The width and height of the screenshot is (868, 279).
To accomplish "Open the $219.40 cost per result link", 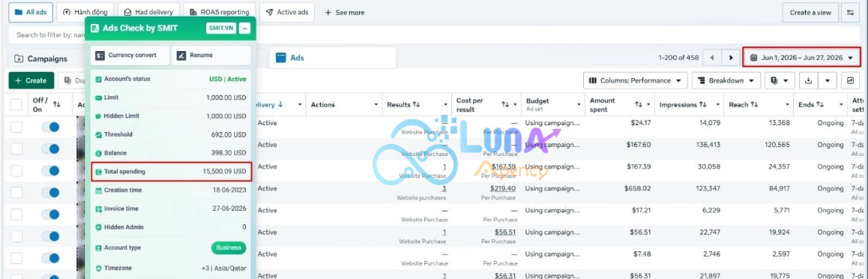I will pos(503,188).
